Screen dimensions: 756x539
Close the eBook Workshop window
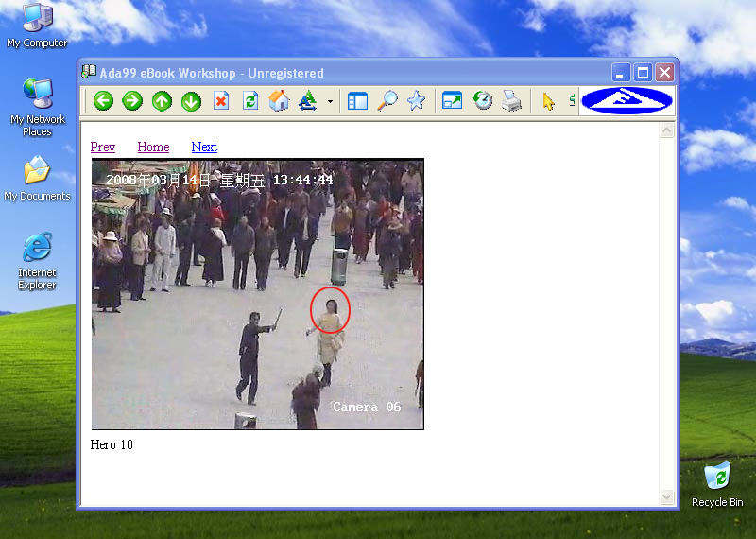tap(665, 73)
